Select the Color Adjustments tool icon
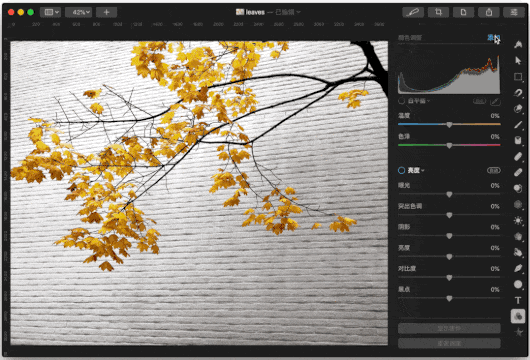Screen dimensions: 530x360 coord(518,316)
